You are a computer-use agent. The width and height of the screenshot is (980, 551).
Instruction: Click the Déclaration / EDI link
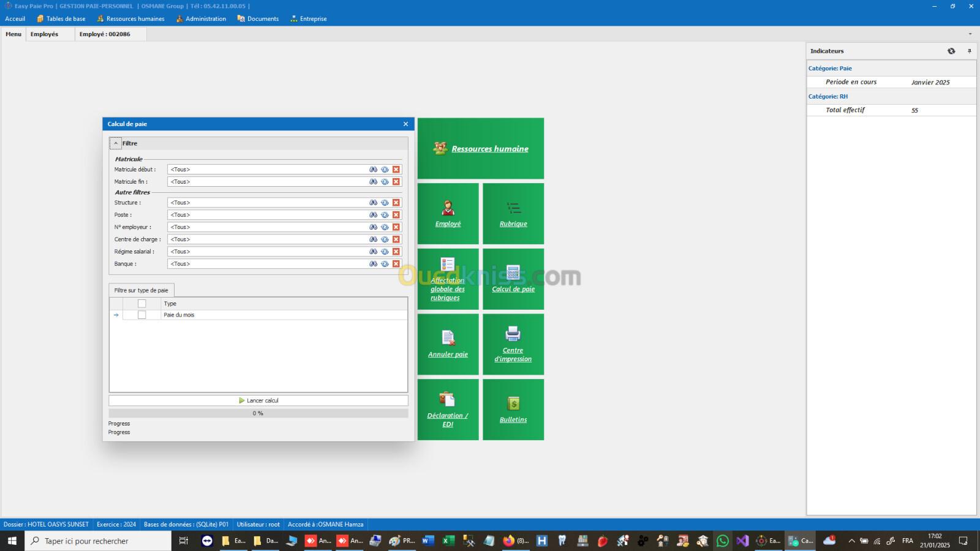coord(448,419)
